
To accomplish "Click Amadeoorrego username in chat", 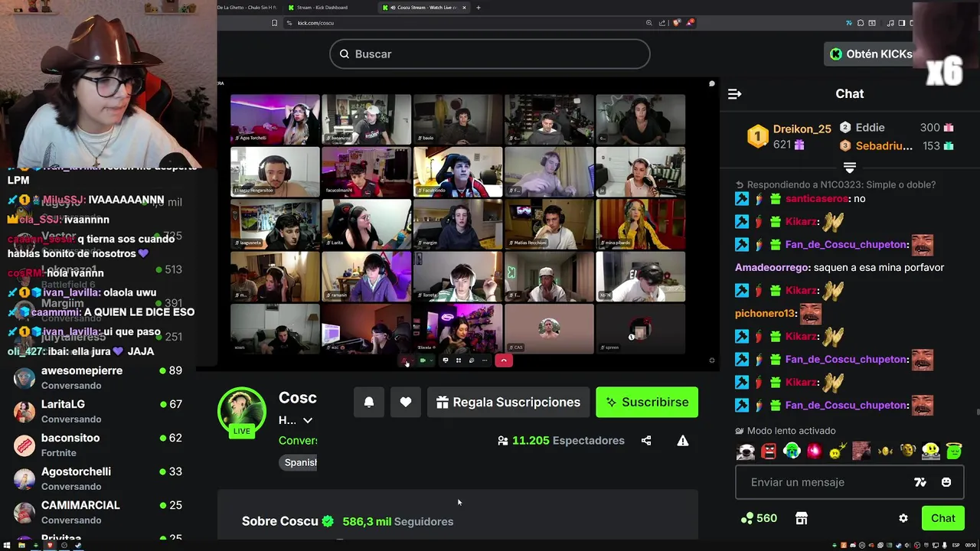I will point(771,268).
